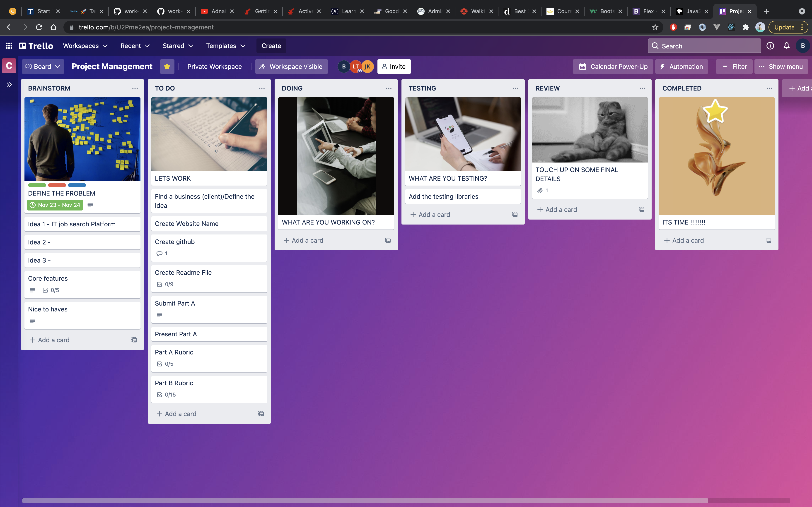The width and height of the screenshot is (812, 507).
Task: Open the Calendar Power-Up
Action: pyautogui.click(x=613, y=66)
